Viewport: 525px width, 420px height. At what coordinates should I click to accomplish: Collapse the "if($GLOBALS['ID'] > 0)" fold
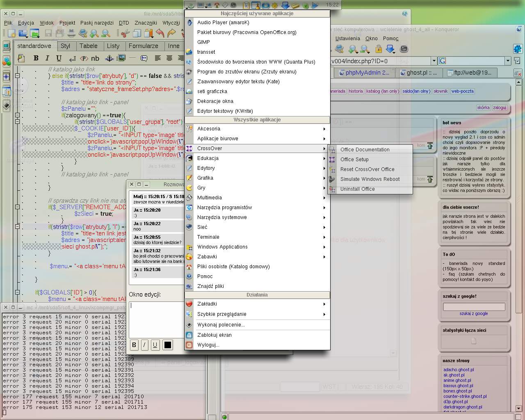pyautogui.click(x=17, y=292)
